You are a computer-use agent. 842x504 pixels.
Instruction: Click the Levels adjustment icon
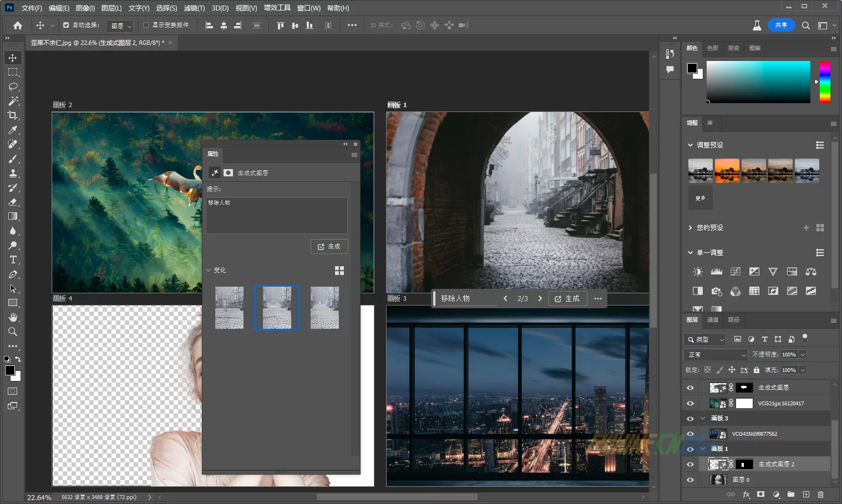pos(717,272)
